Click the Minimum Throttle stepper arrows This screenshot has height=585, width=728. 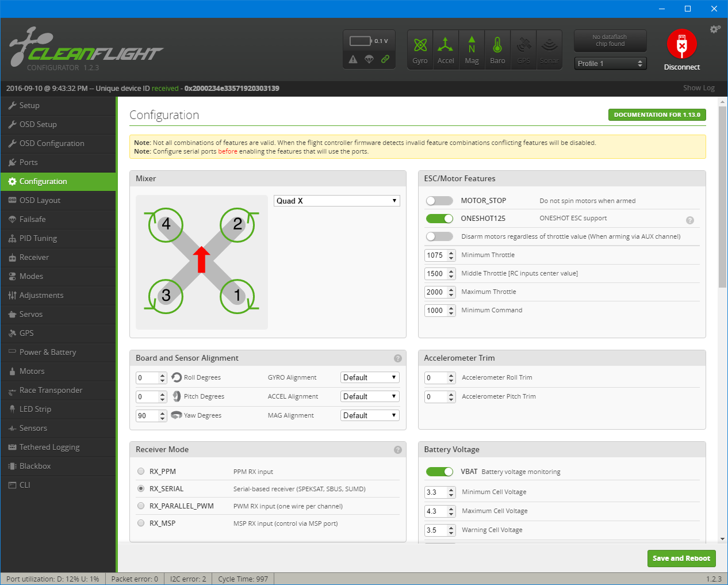pyautogui.click(x=451, y=255)
